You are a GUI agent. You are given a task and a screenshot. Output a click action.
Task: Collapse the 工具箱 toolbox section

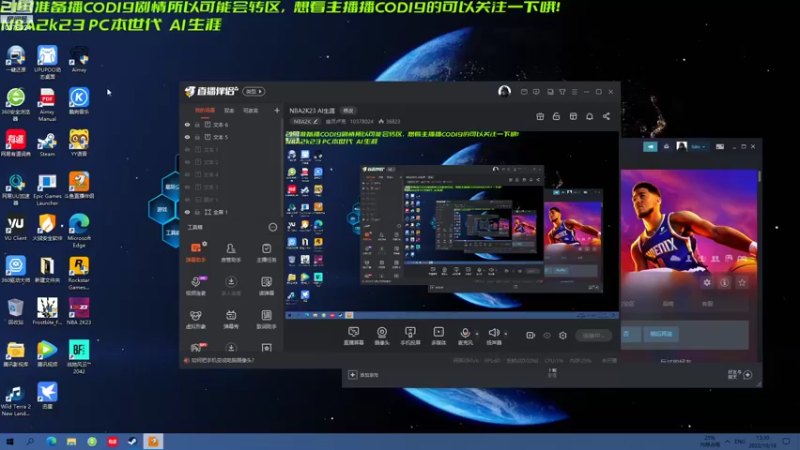click(273, 227)
